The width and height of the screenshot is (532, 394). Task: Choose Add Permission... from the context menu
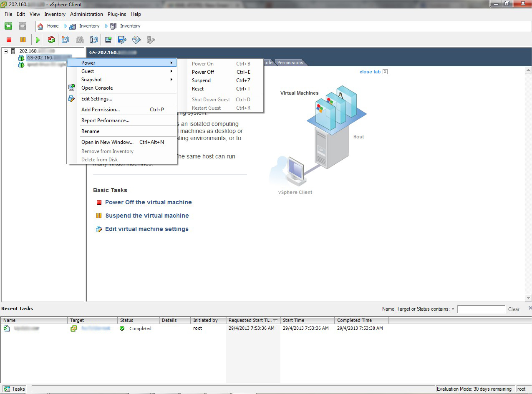(x=122, y=110)
